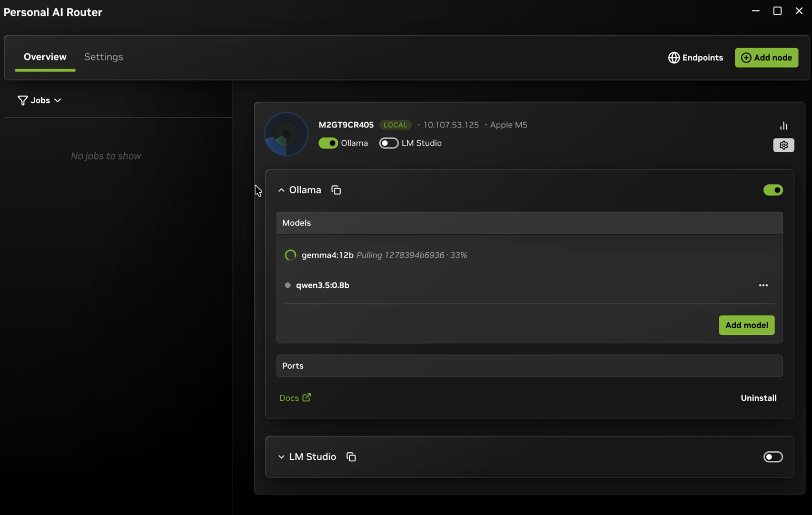Expand the Ports panel
The height and width of the screenshot is (515, 812).
[529, 366]
